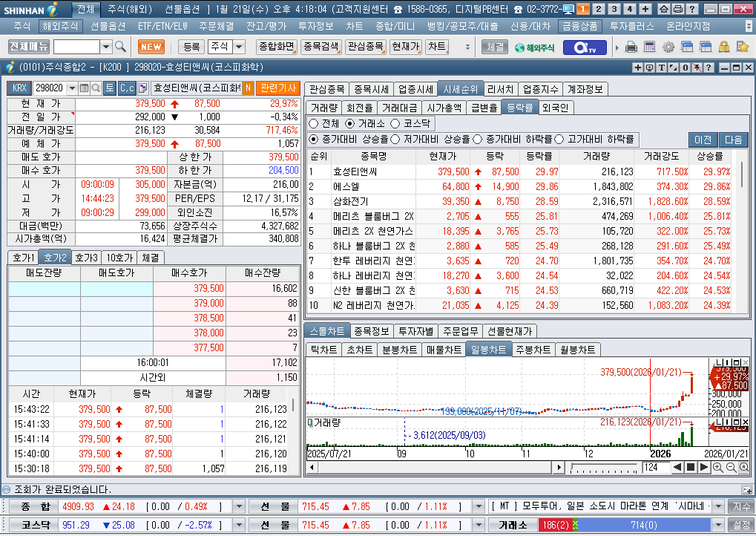756x536 pixels.
Task: Open the stock code 298020 dropdown arrow
Action: click(x=72, y=88)
